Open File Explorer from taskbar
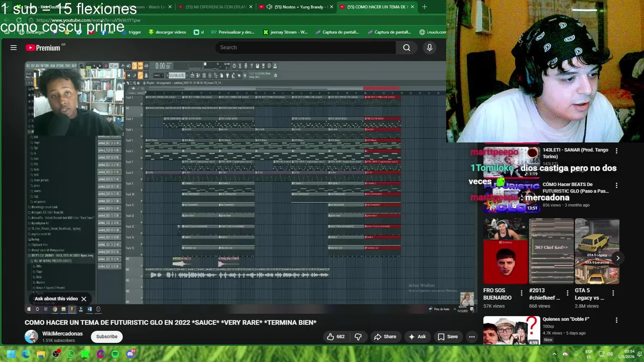This screenshot has height=362, width=644. pos(41,354)
